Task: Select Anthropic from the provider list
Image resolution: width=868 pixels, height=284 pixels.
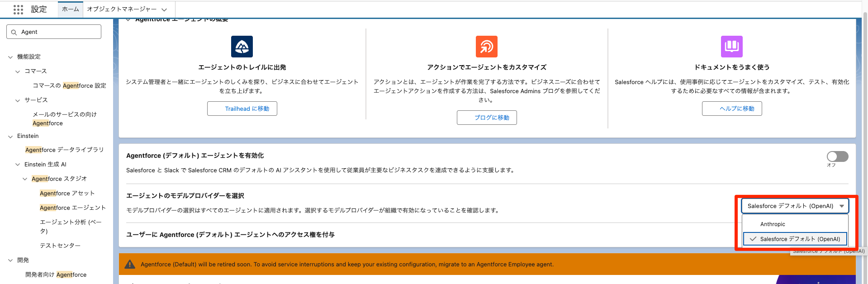Action: (773, 224)
